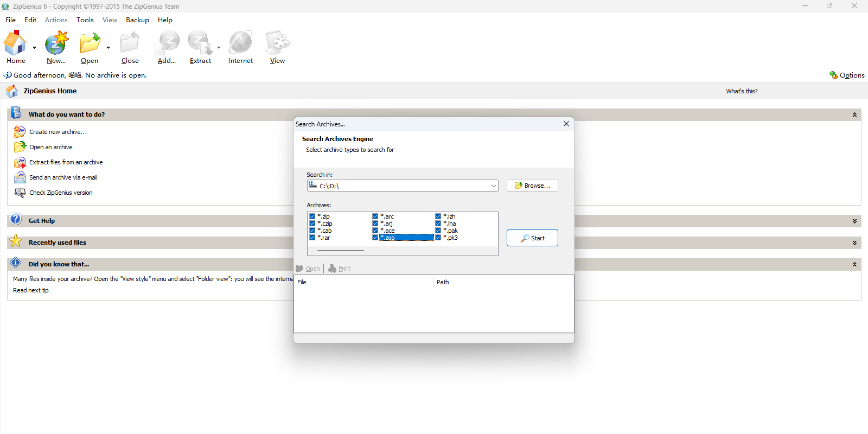Disable the *.pk3 archive type

click(438, 238)
